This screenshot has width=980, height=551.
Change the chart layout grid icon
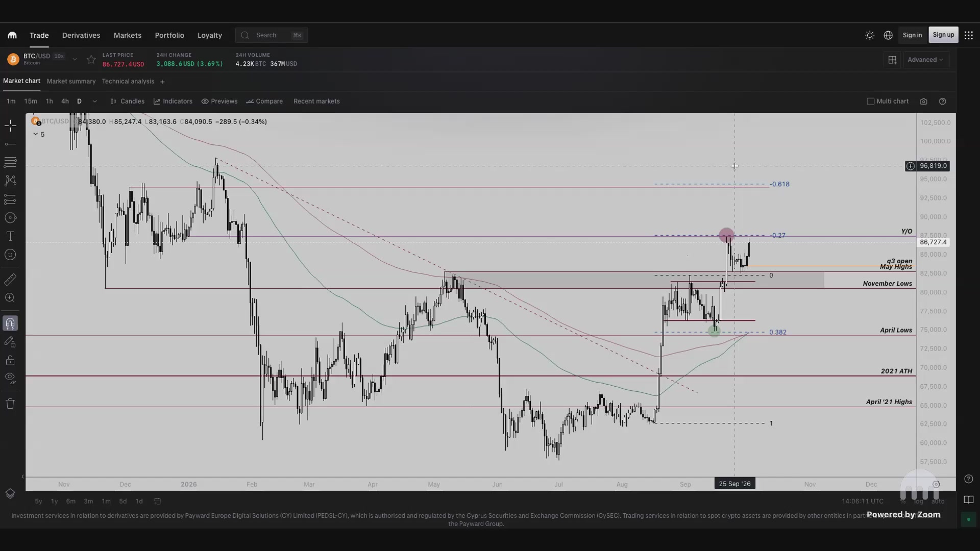[892, 60]
